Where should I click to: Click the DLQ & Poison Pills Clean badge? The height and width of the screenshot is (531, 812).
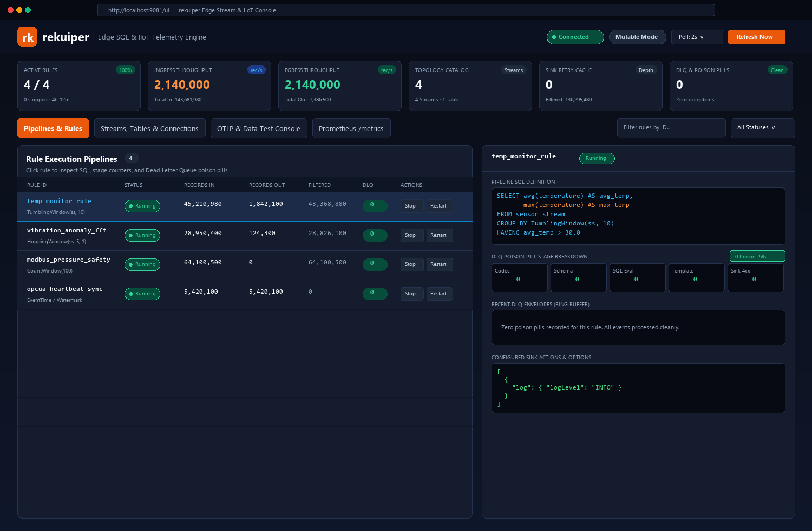777,70
